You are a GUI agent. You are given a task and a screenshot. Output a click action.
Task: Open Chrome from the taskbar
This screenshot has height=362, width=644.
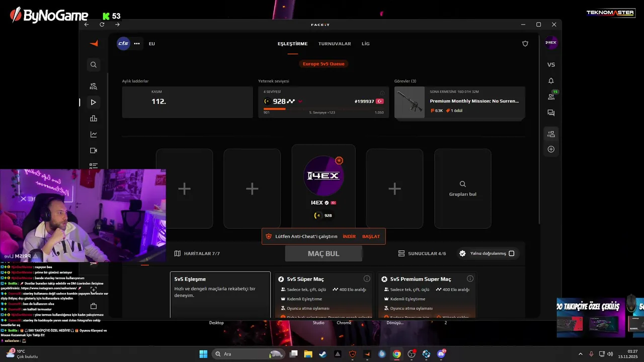click(x=397, y=354)
